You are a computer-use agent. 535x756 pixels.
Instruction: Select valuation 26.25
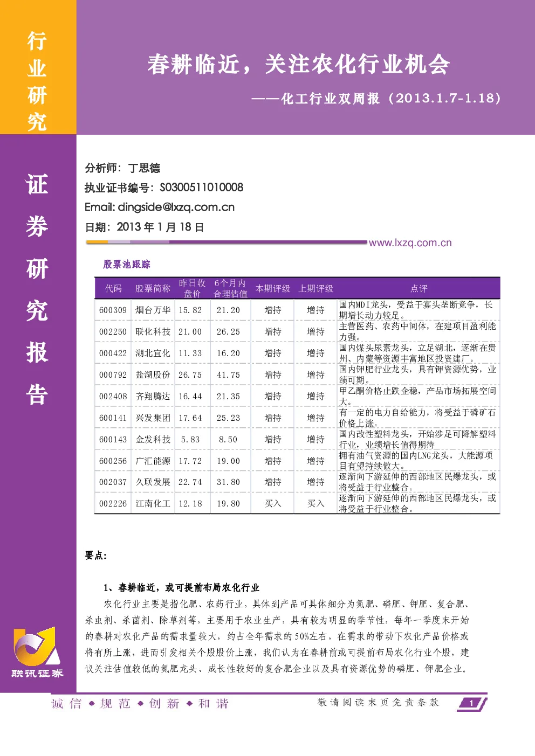[229, 332]
